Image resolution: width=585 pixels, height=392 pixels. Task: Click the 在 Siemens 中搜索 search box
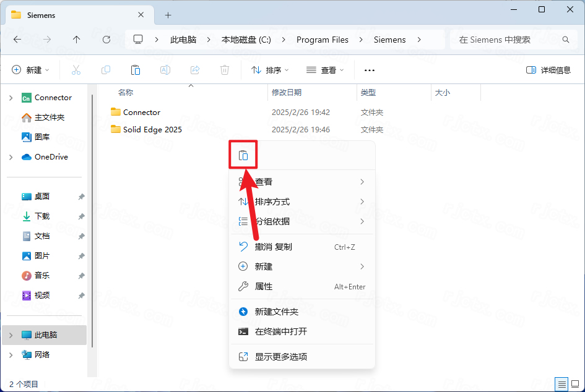tap(508, 40)
